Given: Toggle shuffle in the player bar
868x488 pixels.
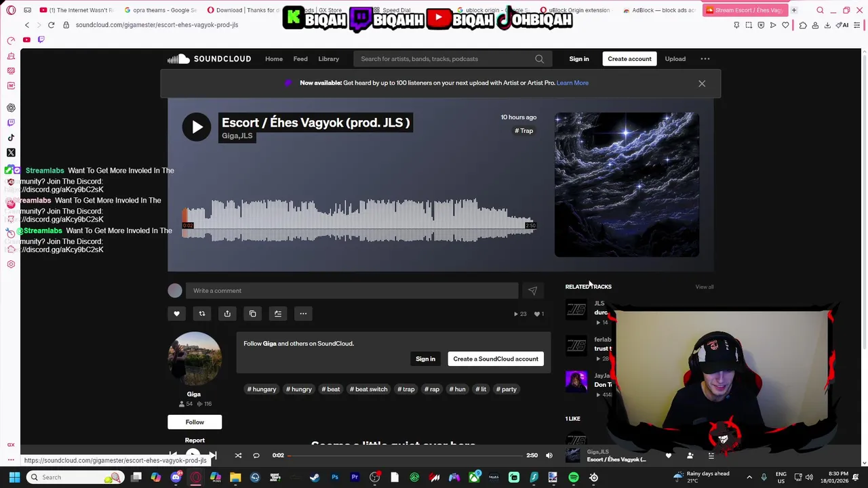Looking at the screenshot, I should pyautogui.click(x=238, y=455).
